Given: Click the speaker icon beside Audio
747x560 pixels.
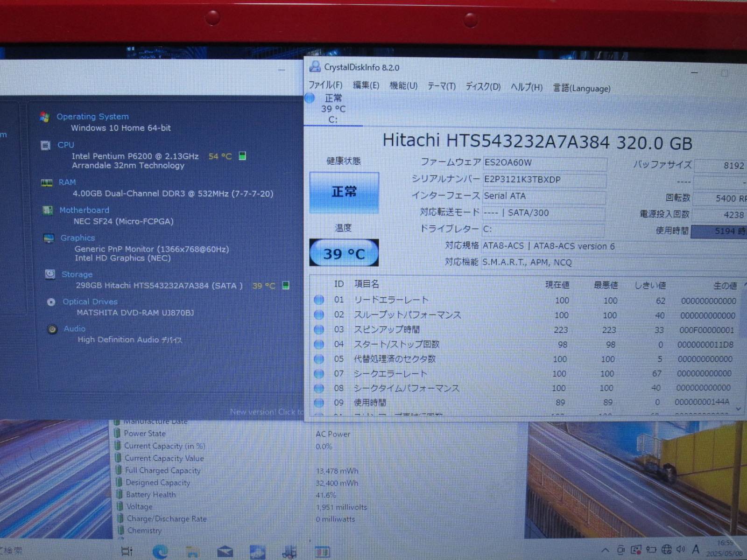Looking at the screenshot, I should click(x=52, y=329).
